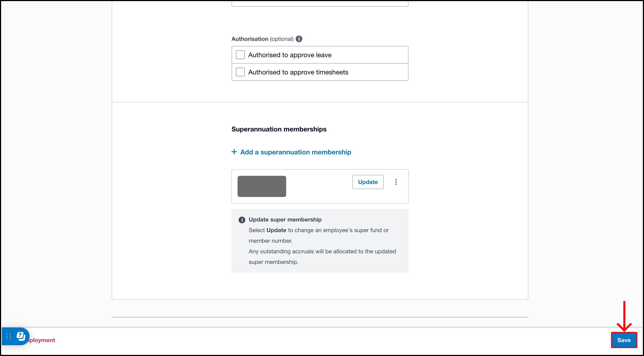Click the help widget drag handle dots

[8, 336]
